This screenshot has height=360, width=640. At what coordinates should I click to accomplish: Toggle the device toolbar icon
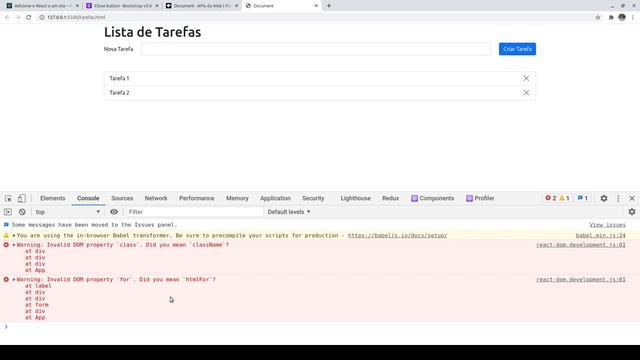21,198
